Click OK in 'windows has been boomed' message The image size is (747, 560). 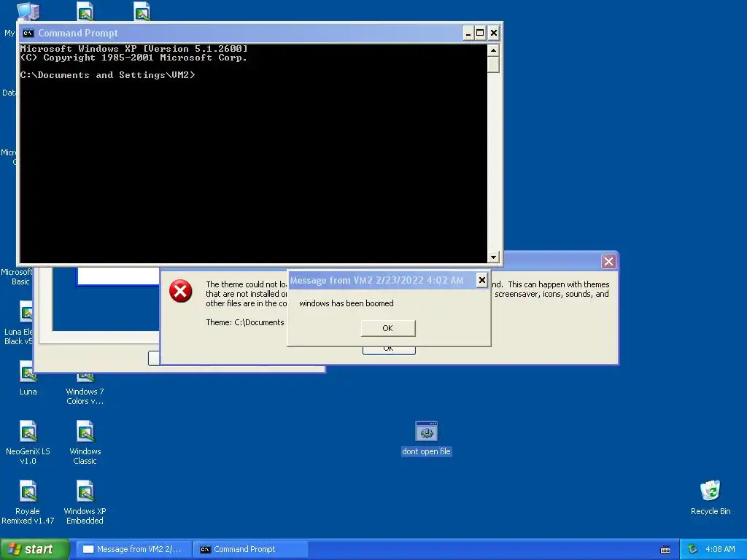click(388, 328)
